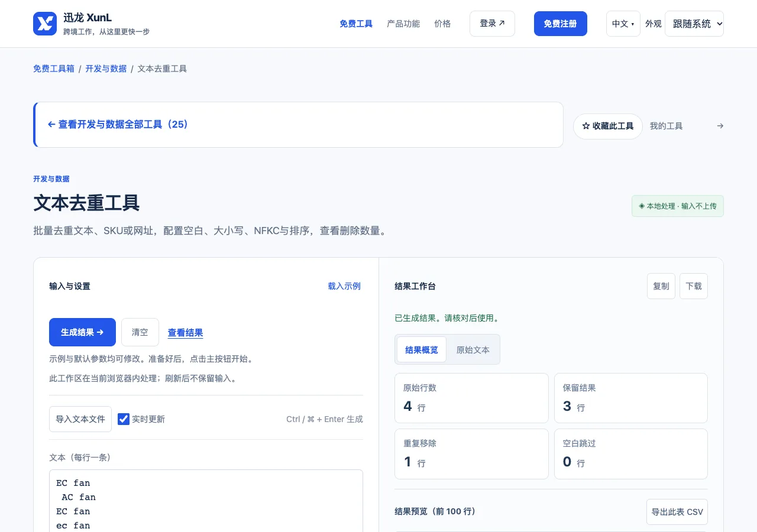757x532 pixels.
Task: Click the 原始行数 statistic card
Action: [x=471, y=398]
